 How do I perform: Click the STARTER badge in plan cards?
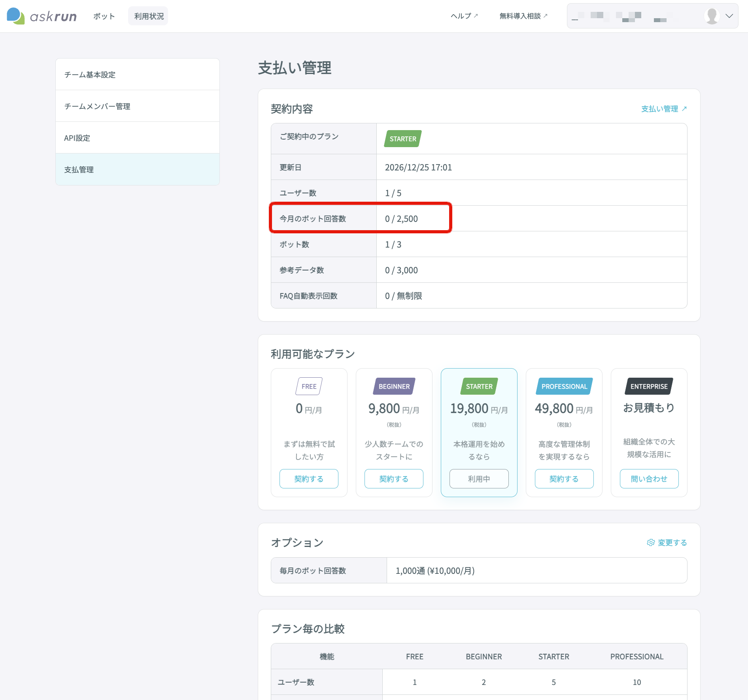point(479,386)
